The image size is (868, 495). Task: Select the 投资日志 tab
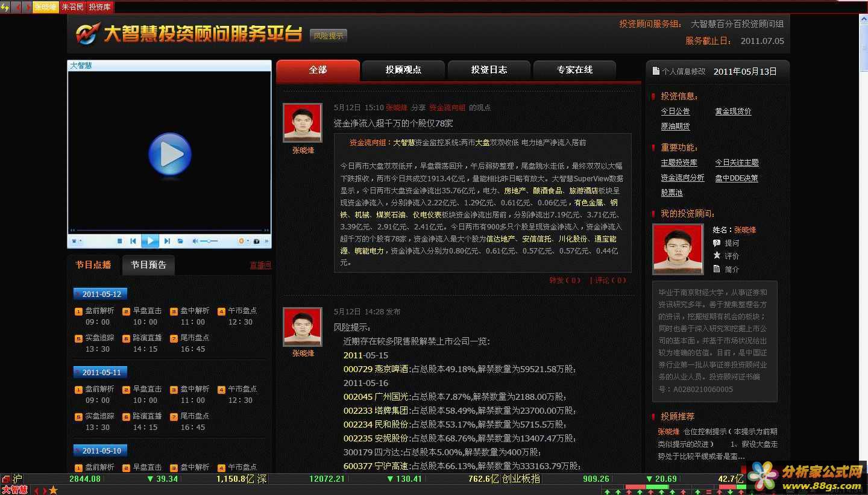click(x=489, y=70)
